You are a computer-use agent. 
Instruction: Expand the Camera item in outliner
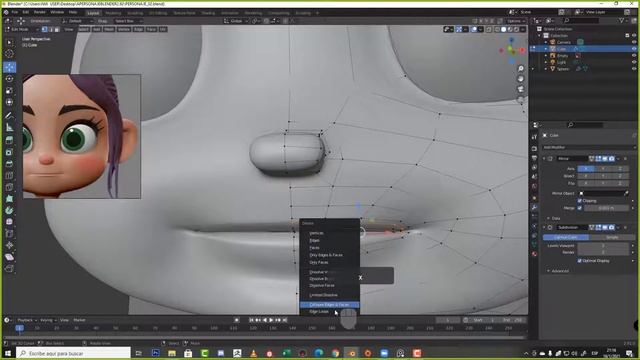546,42
